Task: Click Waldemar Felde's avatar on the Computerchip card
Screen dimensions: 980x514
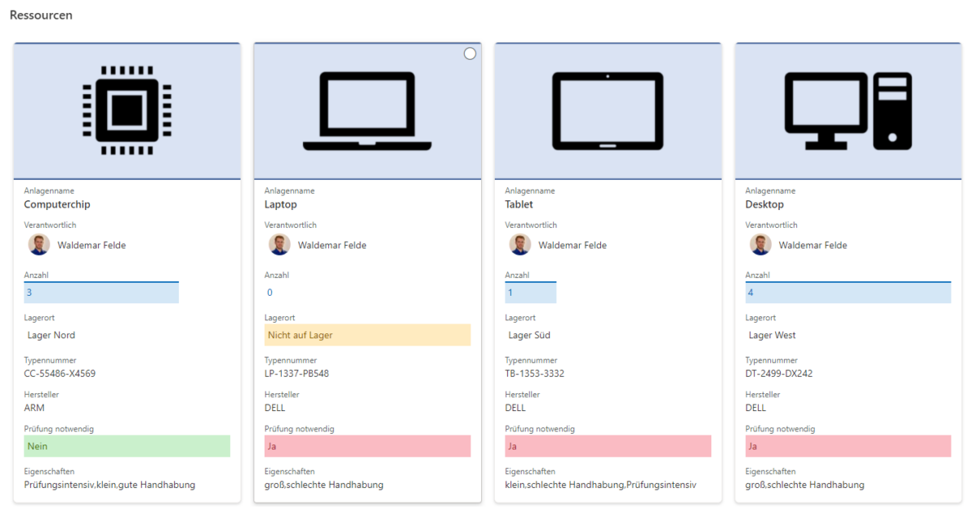Action: point(38,244)
